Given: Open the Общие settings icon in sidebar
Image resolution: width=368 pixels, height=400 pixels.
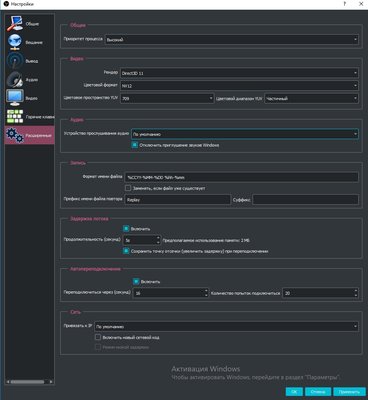Looking at the screenshot, I should 15,24.
